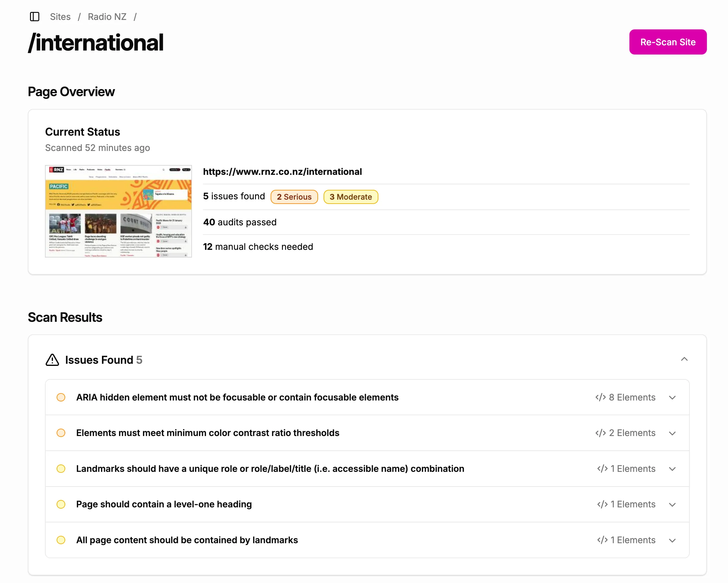Toggle the 3 Moderate severity badge
Image resolution: width=728 pixels, height=583 pixels.
[x=351, y=197]
